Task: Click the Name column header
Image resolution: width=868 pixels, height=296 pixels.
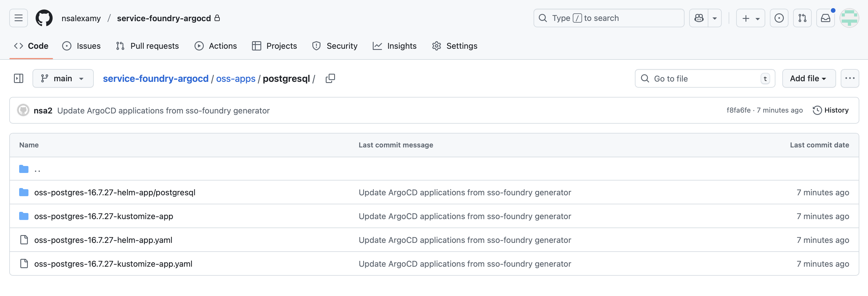Action: 29,145
